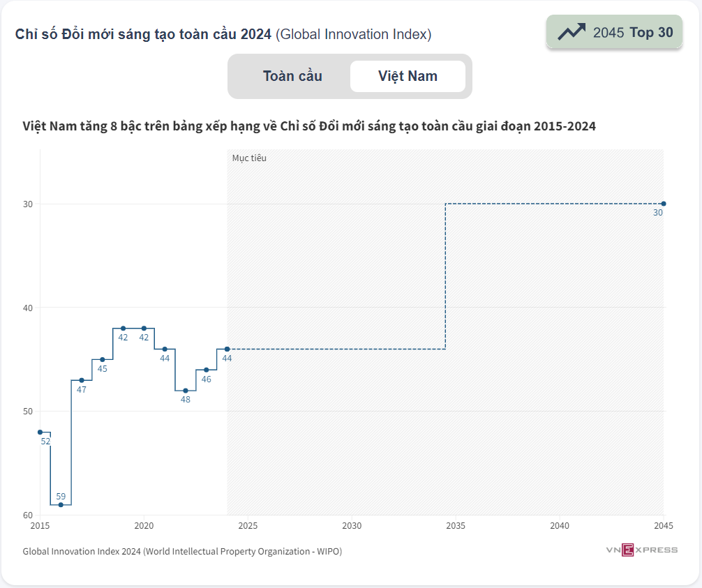Click the VnExpress logo
The image size is (702, 588).
(641, 550)
